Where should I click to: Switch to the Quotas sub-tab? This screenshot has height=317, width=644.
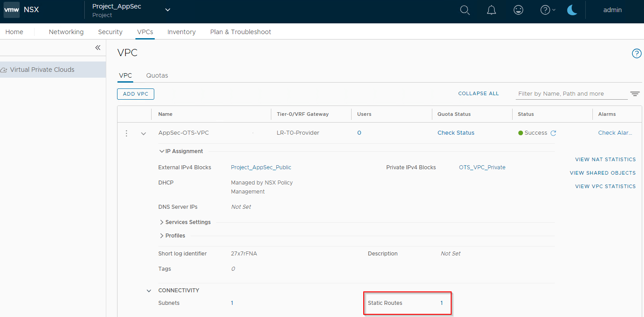click(157, 75)
